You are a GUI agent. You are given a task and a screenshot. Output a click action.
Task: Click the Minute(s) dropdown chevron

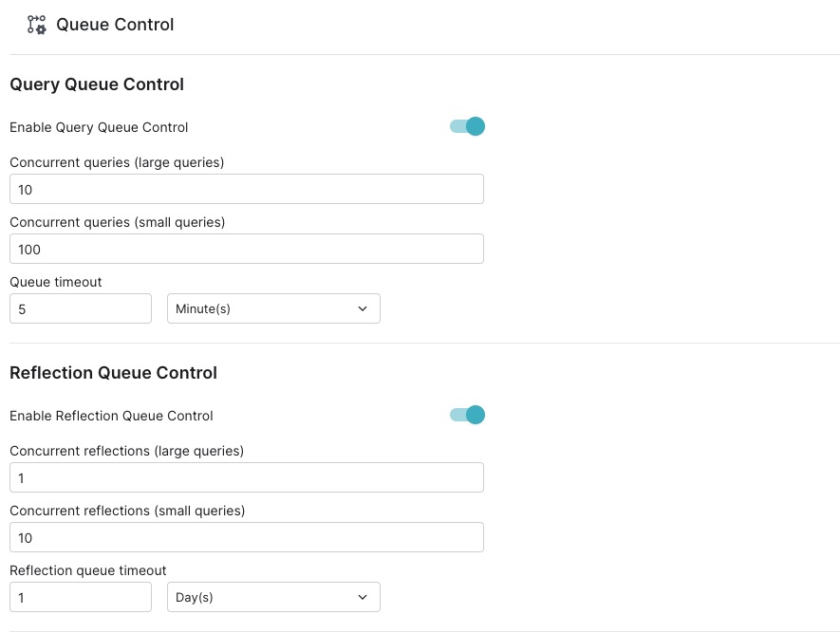coord(362,307)
